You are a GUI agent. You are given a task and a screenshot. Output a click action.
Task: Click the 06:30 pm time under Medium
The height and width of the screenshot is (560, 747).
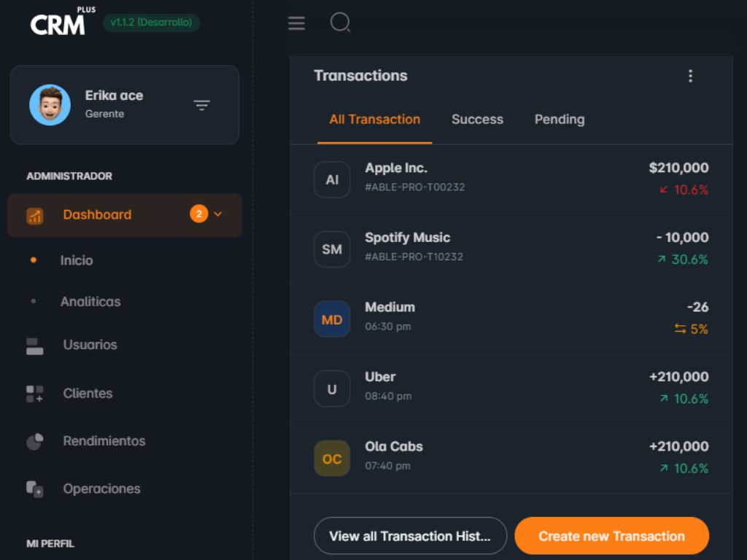coord(388,327)
